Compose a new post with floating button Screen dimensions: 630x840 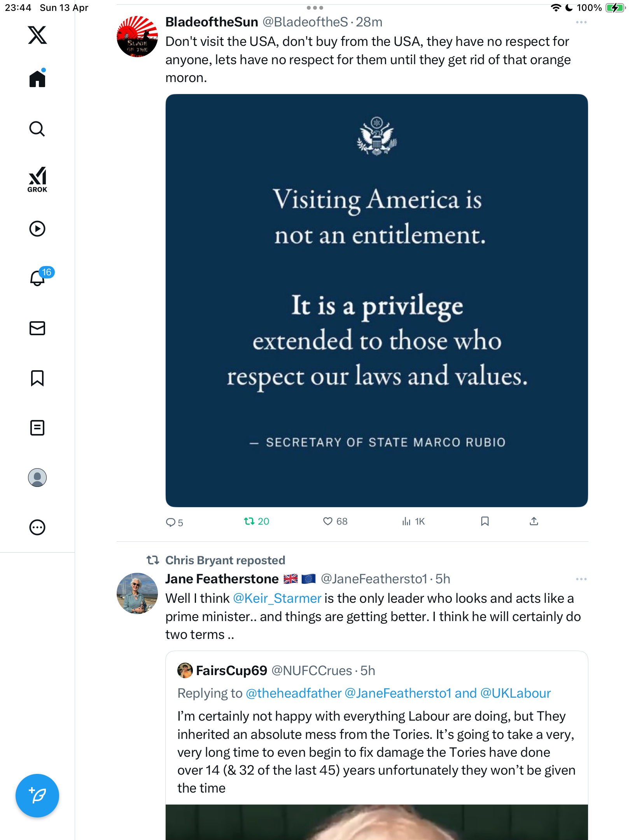tap(37, 796)
